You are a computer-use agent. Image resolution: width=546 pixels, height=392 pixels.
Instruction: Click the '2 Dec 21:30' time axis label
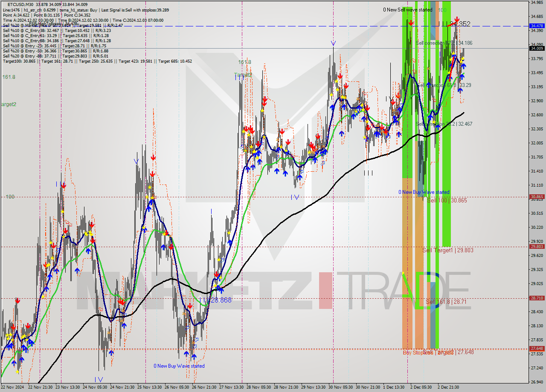pyautogui.click(x=447, y=387)
